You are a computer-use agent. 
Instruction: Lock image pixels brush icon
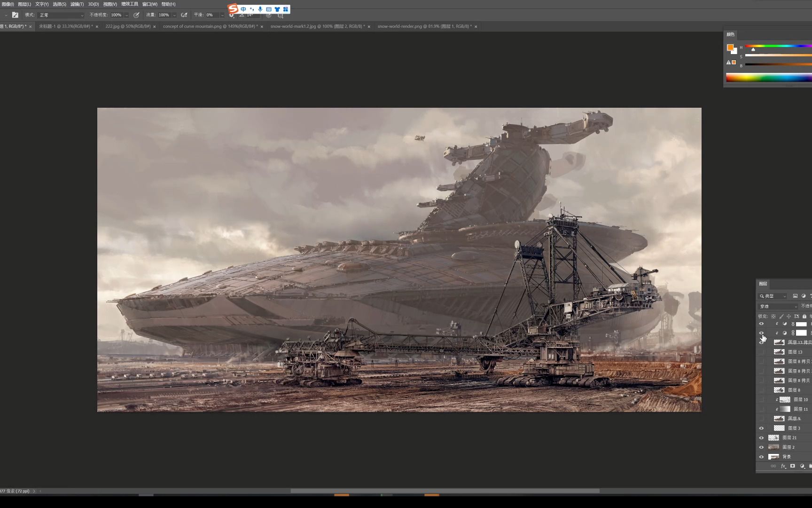click(x=781, y=316)
